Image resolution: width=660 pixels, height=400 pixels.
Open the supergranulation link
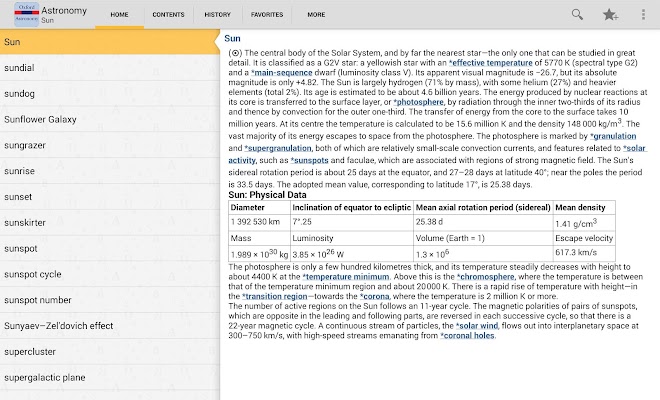pos(278,148)
